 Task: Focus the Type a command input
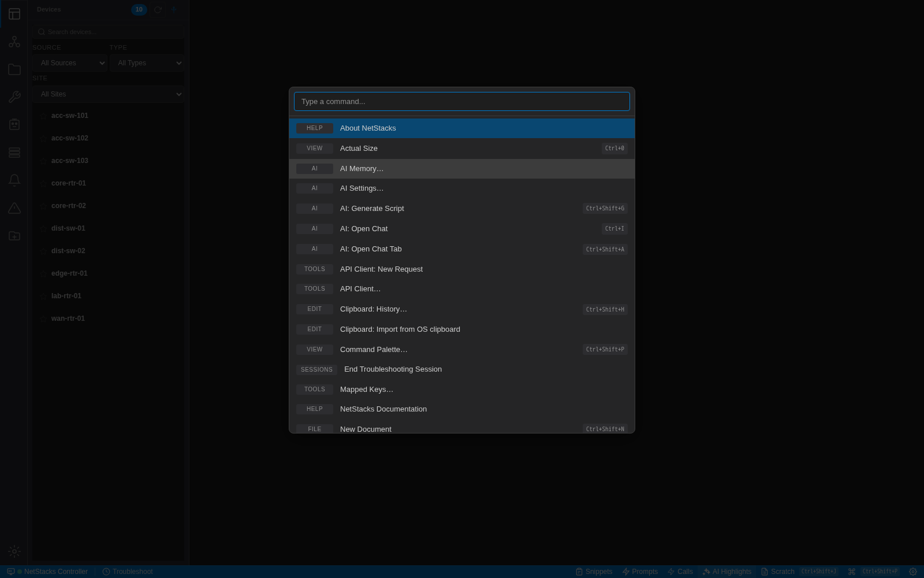[462, 102]
